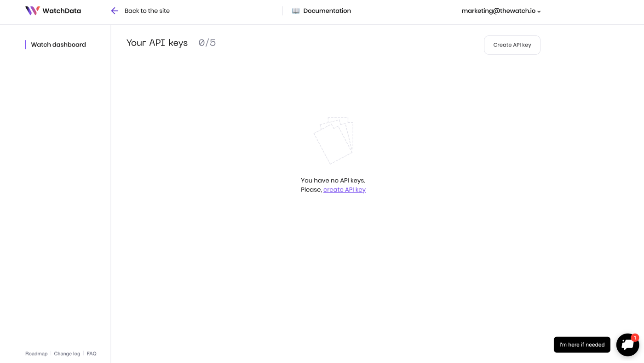Click the I'm here if needed chat prompt

[582, 345]
